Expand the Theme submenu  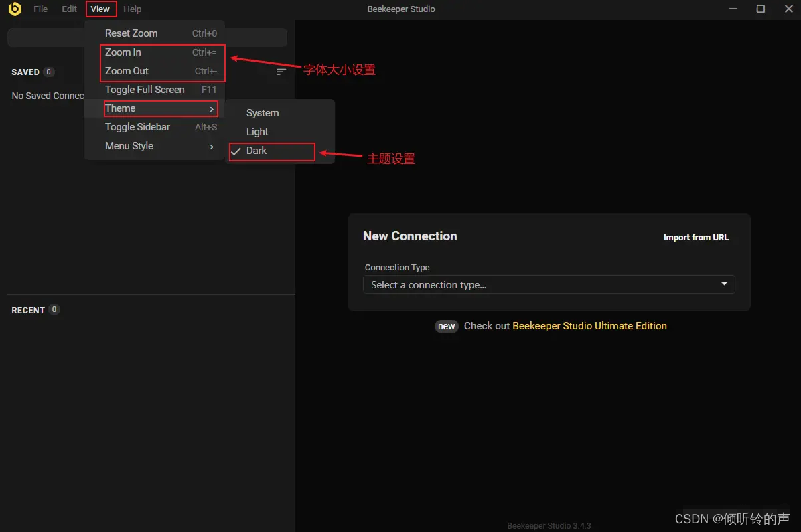[x=154, y=109]
